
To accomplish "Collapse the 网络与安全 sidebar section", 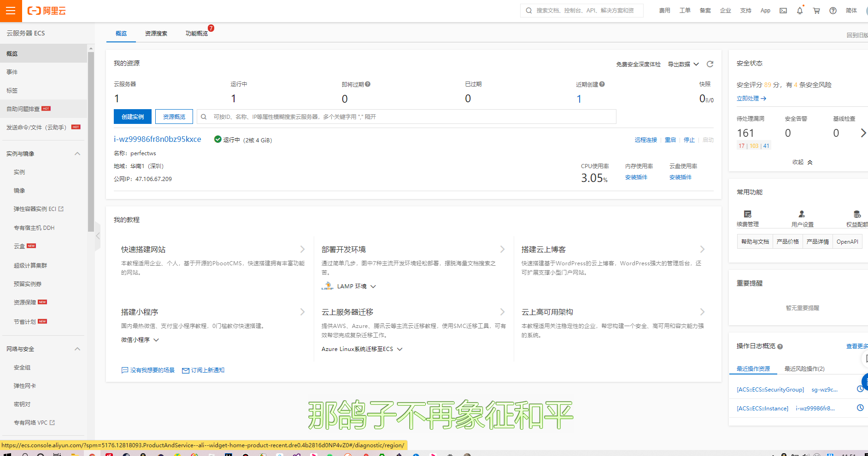I will coord(77,349).
